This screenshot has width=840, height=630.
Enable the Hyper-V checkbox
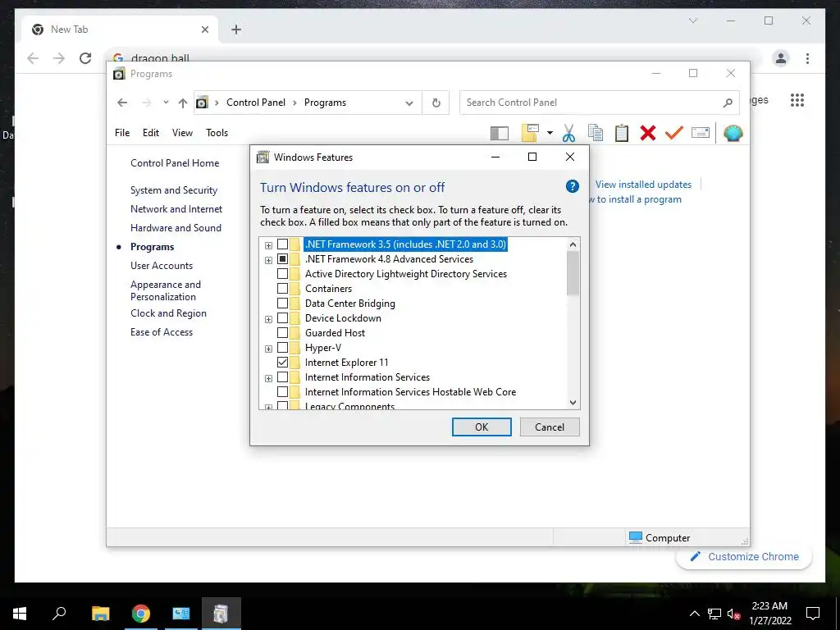282,348
